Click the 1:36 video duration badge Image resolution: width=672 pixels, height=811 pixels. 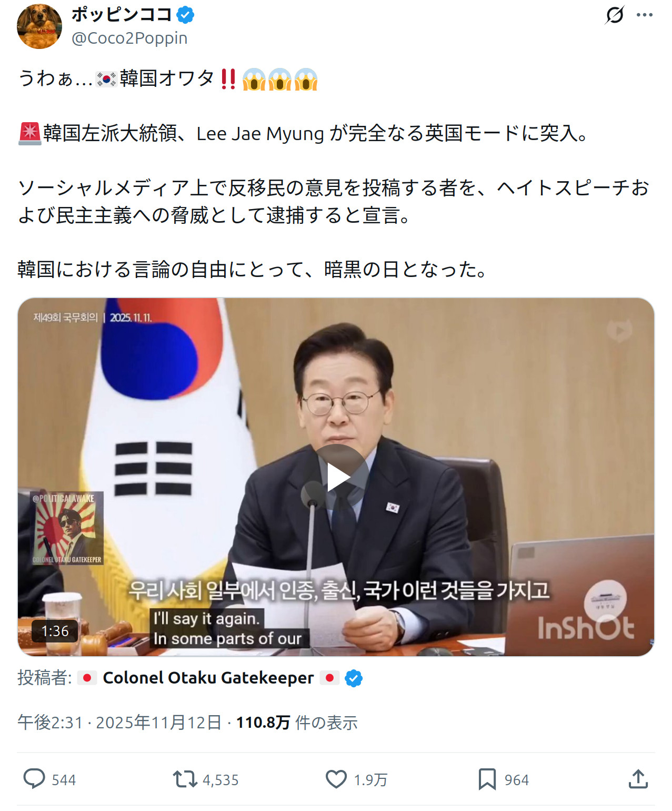[x=55, y=631]
